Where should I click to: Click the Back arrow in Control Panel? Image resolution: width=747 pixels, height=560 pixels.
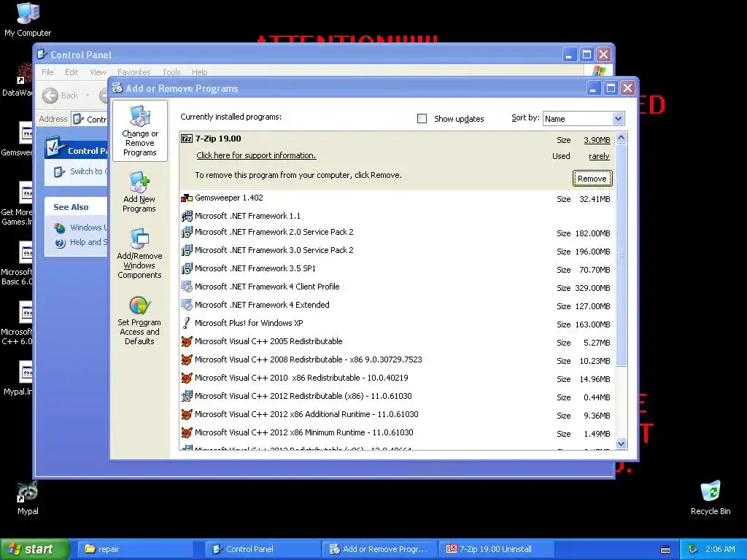[50, 96]
